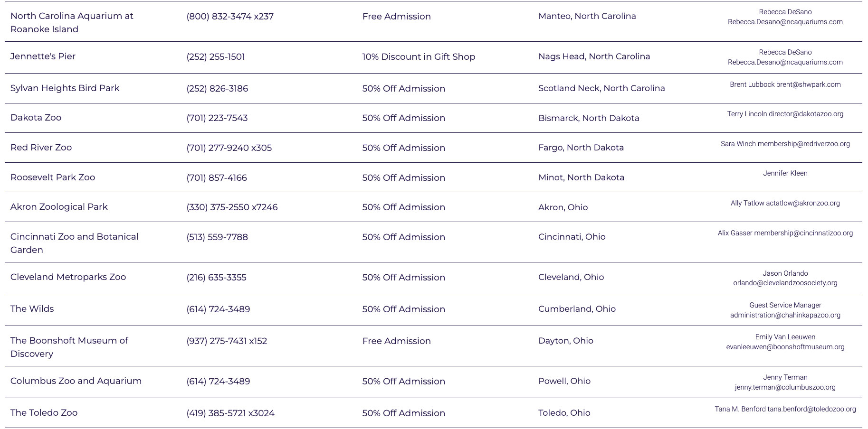Click Cincinnati Zoo and Botanical Garden entry
The width and height of the screenshot is (868, 429).
coord(75,243)
